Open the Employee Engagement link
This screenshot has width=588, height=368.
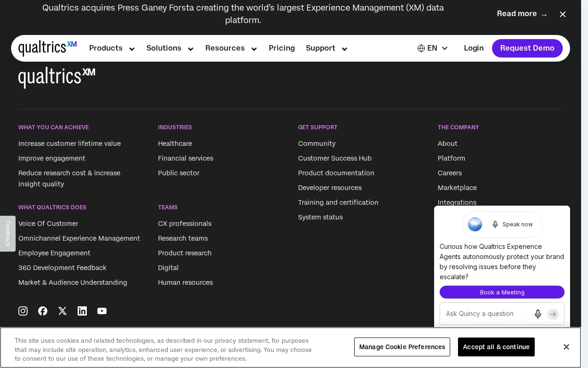[54, 253]
